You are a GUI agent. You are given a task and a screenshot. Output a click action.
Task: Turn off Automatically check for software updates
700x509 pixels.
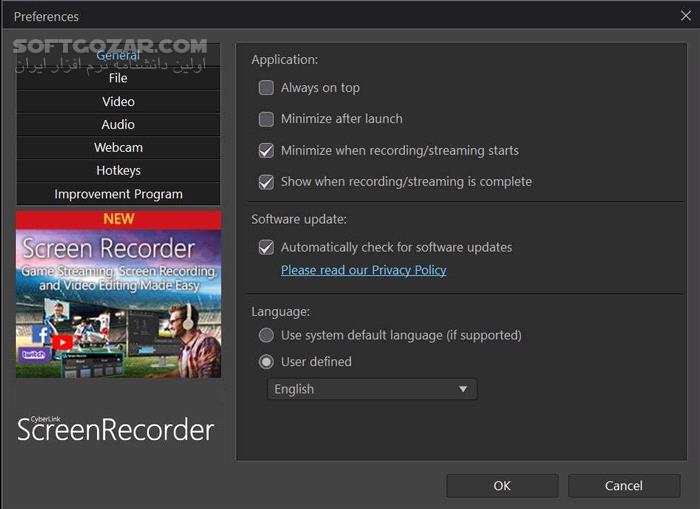click(266, 247)
